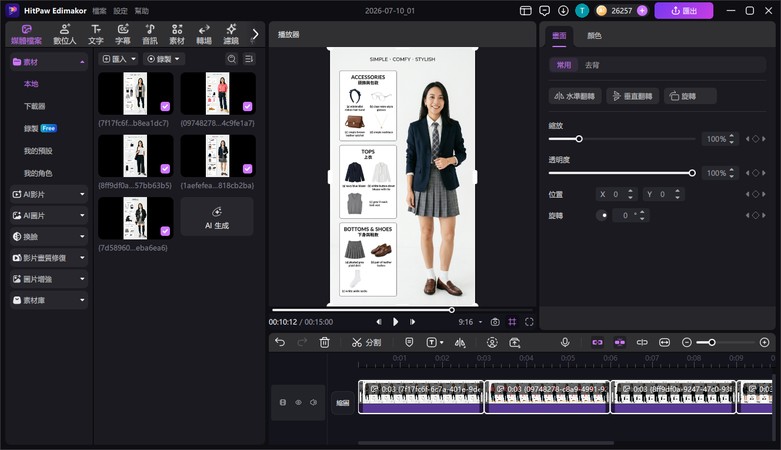Click the microphone voiceover icon
Viewport: 781px width, 450px height.
[565, 342]
